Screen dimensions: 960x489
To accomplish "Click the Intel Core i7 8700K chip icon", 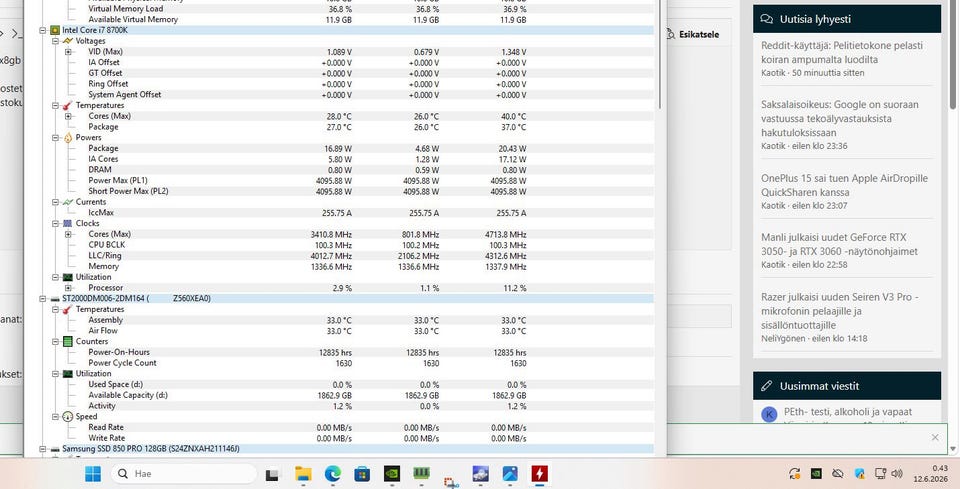I will [x=54, y=30].
